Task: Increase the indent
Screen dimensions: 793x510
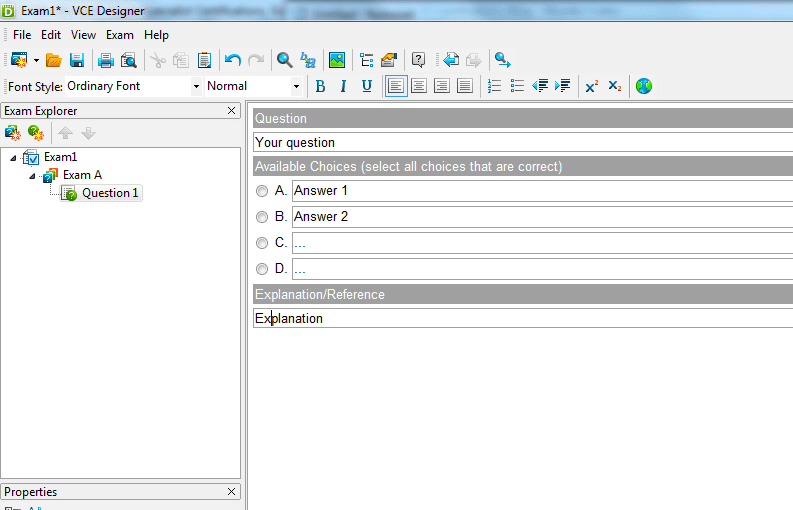Action: point(562,86)
